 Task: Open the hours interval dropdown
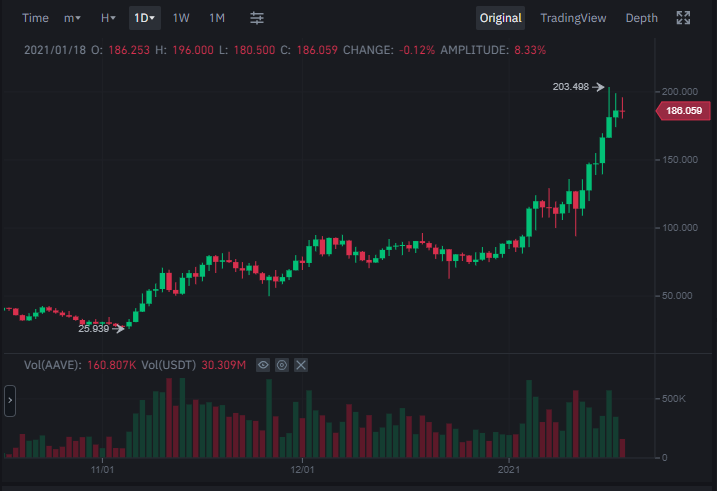point(108,18)
